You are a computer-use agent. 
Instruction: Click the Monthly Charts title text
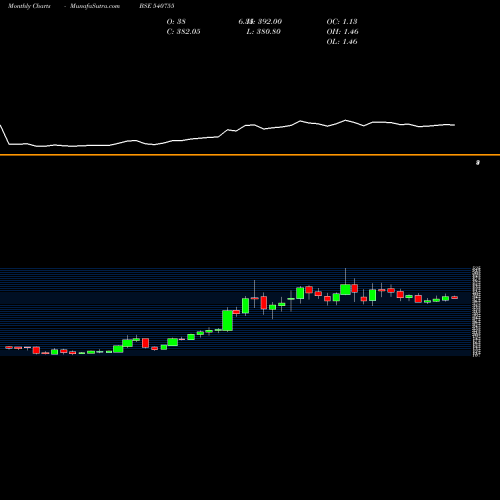pos(29,6)
